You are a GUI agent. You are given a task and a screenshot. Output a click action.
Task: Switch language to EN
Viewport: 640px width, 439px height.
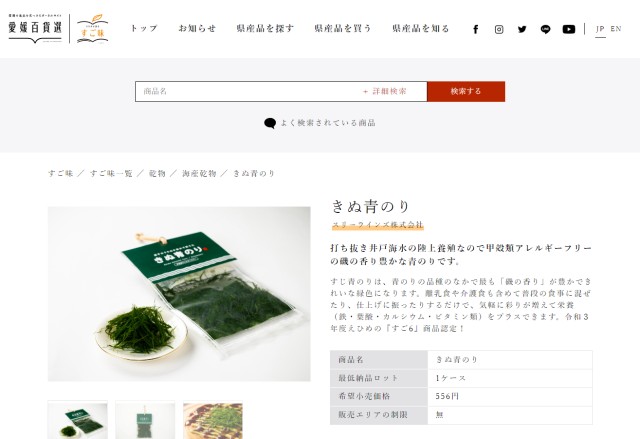click(616, 29)
